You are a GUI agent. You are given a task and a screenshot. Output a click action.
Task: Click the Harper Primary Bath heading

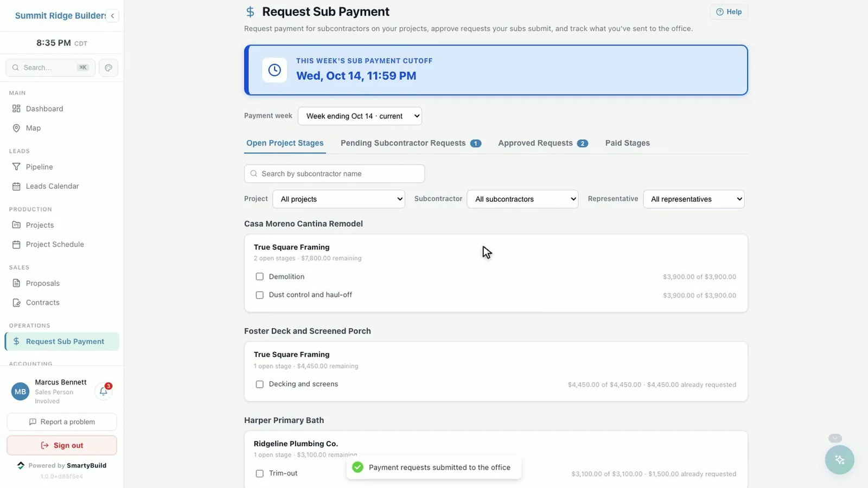click(x=284, y=420)
